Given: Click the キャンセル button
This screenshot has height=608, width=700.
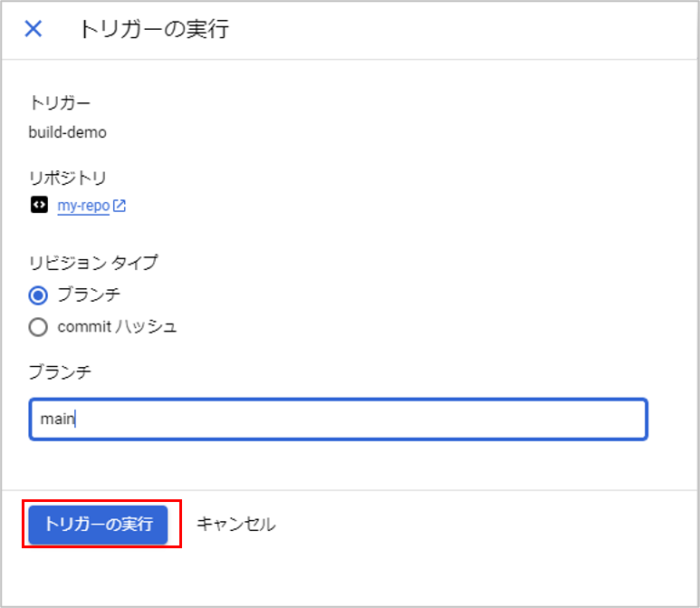Looking at the screenshot, I should (235, 524).
